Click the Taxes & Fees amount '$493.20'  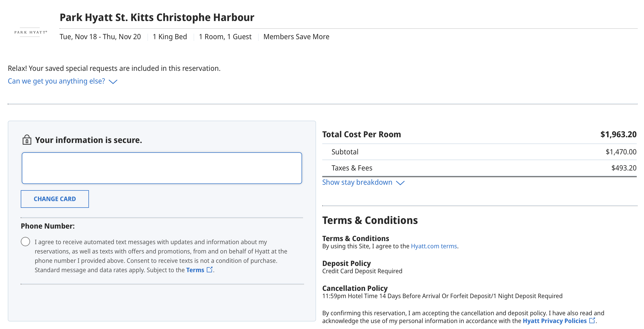click(x=624, y=168)
